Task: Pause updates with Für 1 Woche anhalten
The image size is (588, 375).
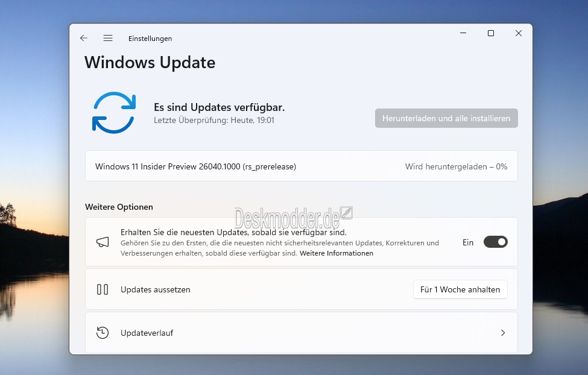Action: 460,289
